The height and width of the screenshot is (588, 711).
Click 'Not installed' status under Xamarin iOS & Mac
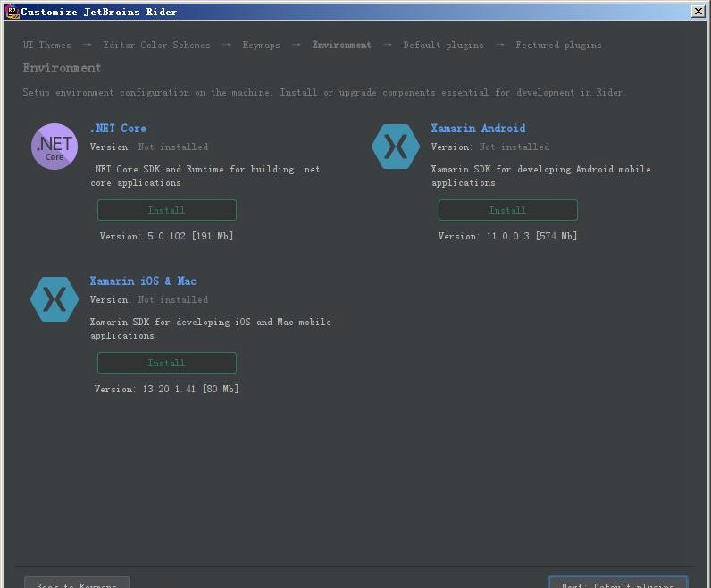coord(173,300)
